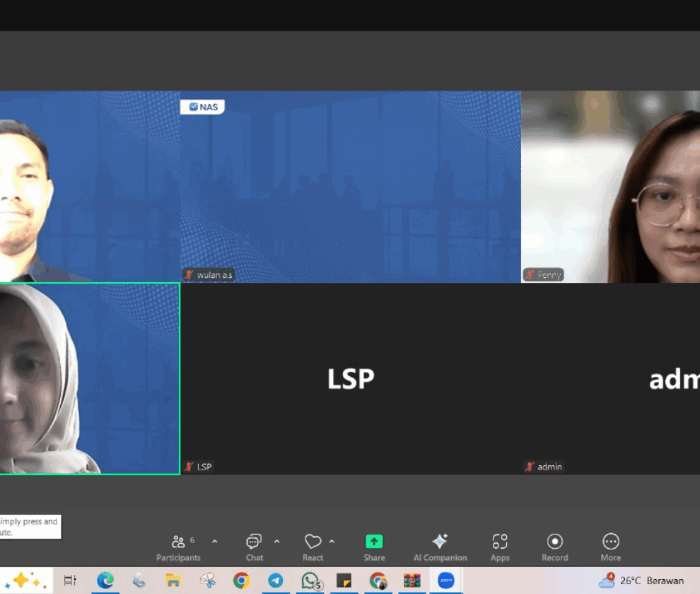This screenshot has width=700, height=594.
Task: Expand the Chat options chevron
Action: point(276,542)
